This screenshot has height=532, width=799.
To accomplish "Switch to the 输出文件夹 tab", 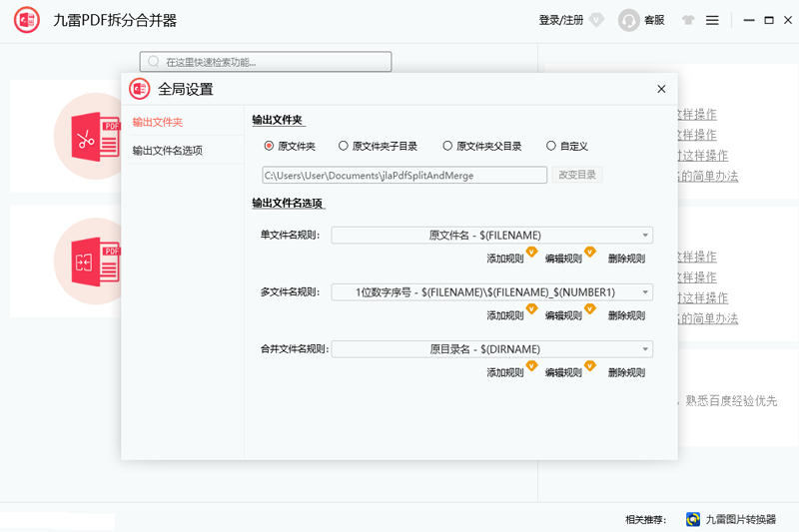I will coord(158,122).
